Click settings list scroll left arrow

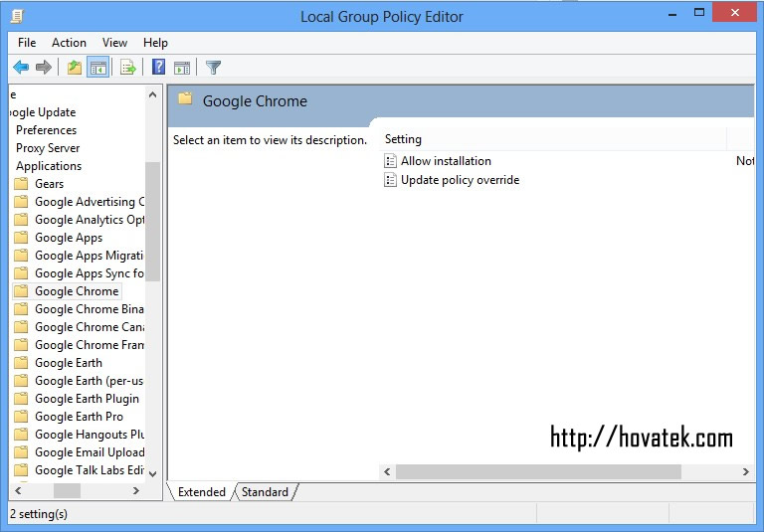tap(387, 471)
